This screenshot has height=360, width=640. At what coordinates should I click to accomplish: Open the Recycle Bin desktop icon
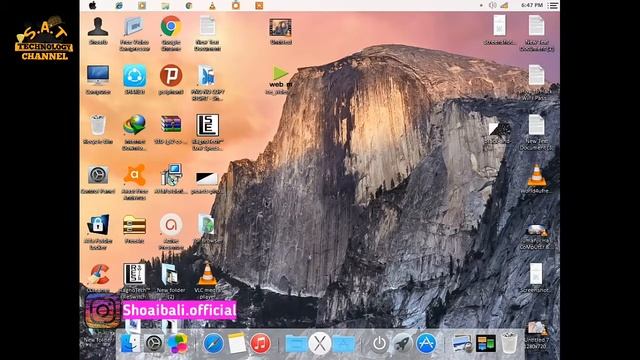[x=98, y=125]
